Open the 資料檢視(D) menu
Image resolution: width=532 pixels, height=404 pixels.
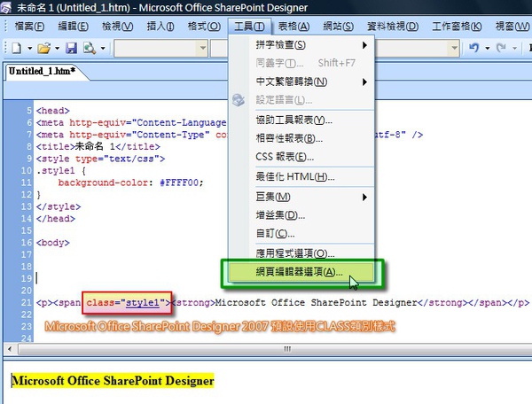pyautogui.click(x=393, y=26)
